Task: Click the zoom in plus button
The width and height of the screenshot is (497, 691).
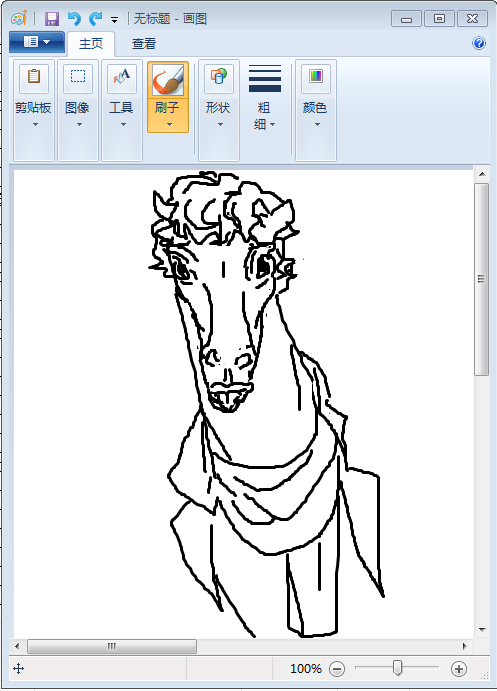Action: pyautogui.click(x=459, y=669)
